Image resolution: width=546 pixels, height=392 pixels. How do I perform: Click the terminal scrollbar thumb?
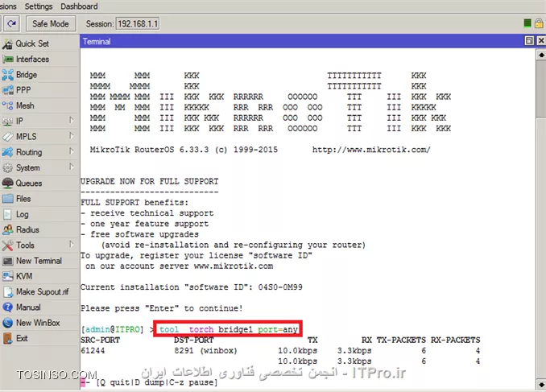541,89
